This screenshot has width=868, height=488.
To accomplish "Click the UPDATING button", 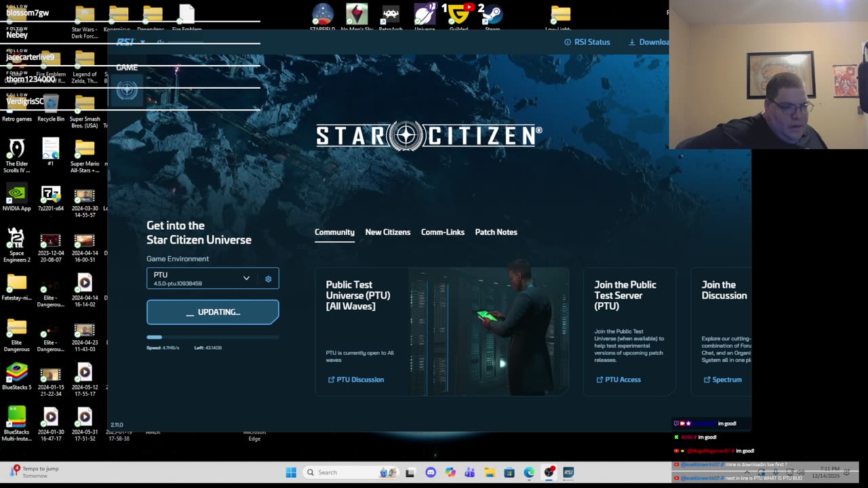I will click(x=212, y=312).
